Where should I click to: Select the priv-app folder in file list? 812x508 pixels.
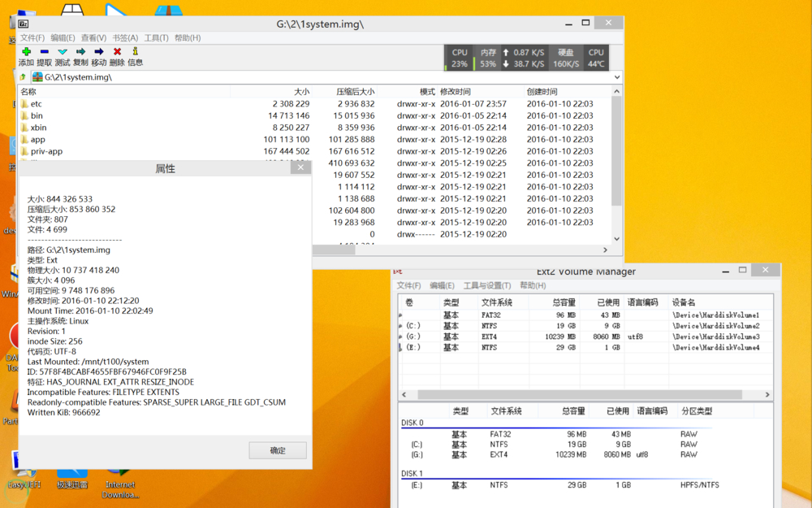tap(46, 151)
